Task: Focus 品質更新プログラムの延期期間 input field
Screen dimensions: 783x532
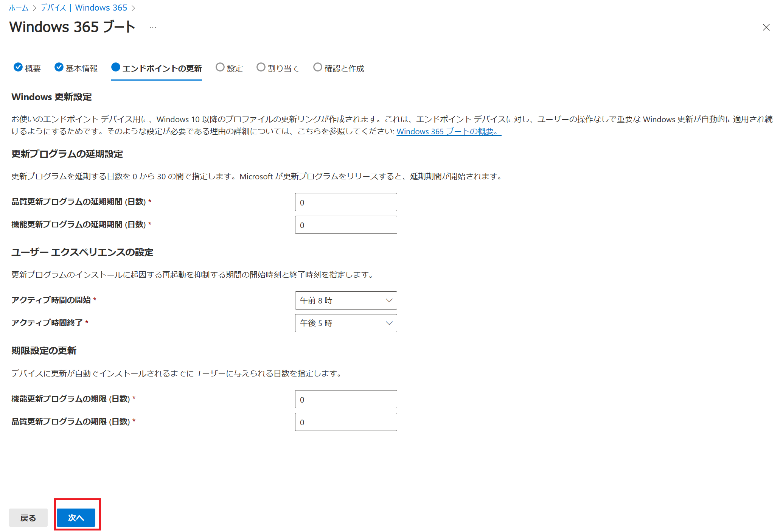Action: click(x=345, y=202)
